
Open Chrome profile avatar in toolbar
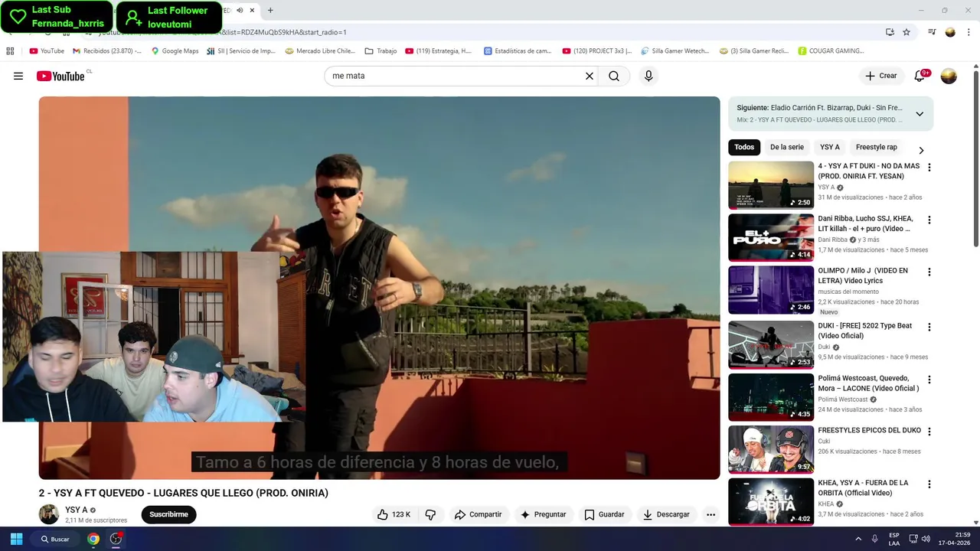(950, 32)
